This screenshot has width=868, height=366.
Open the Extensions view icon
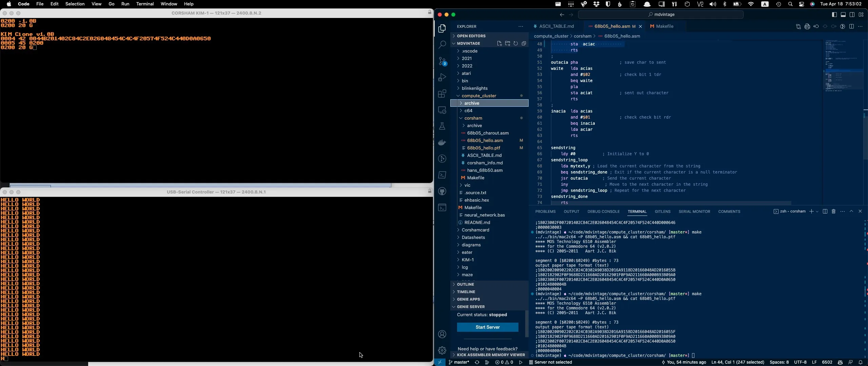442,94
